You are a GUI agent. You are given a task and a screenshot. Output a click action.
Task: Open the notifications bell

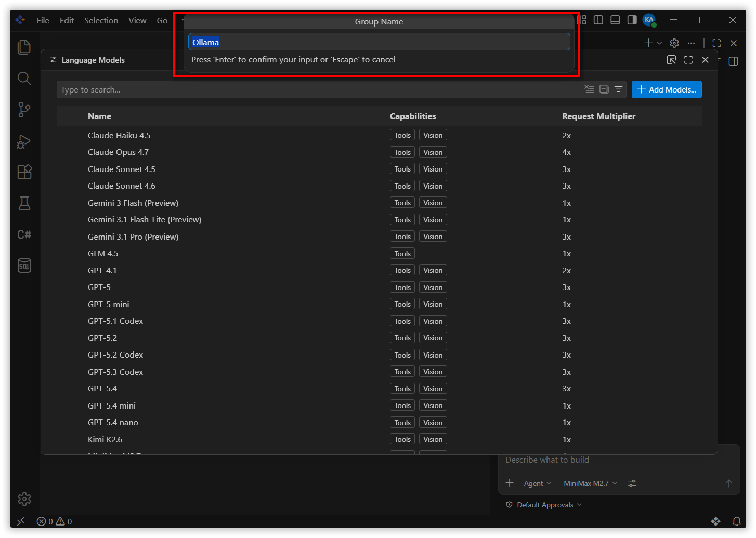coord(737,521)
